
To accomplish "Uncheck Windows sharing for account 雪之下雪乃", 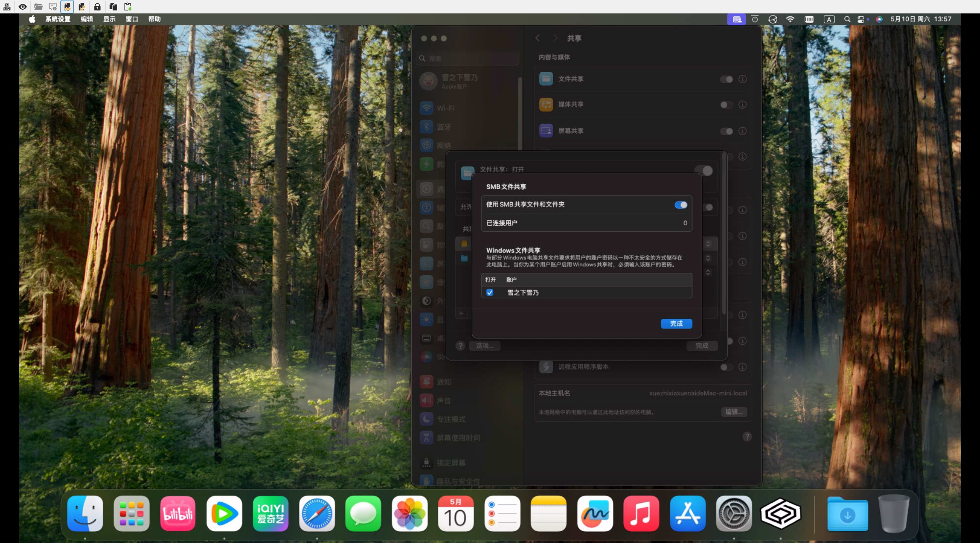I will 490,292.
